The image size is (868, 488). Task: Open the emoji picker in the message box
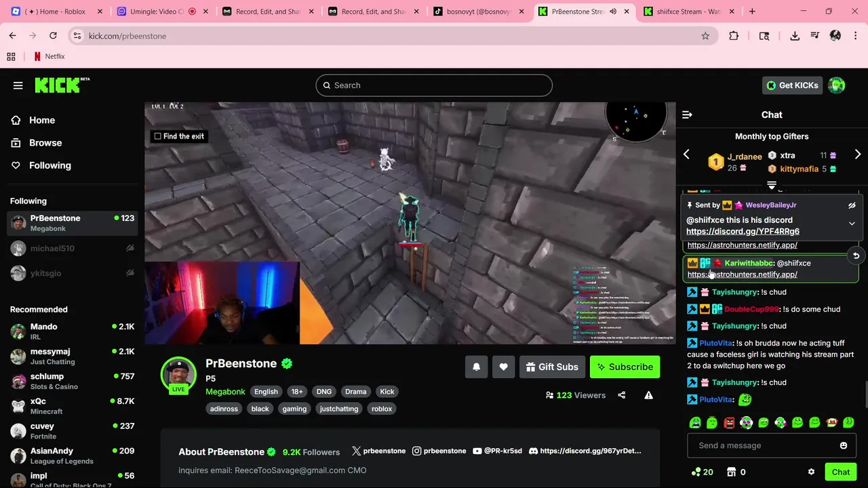pyautogui.click(x=843, y=445)
